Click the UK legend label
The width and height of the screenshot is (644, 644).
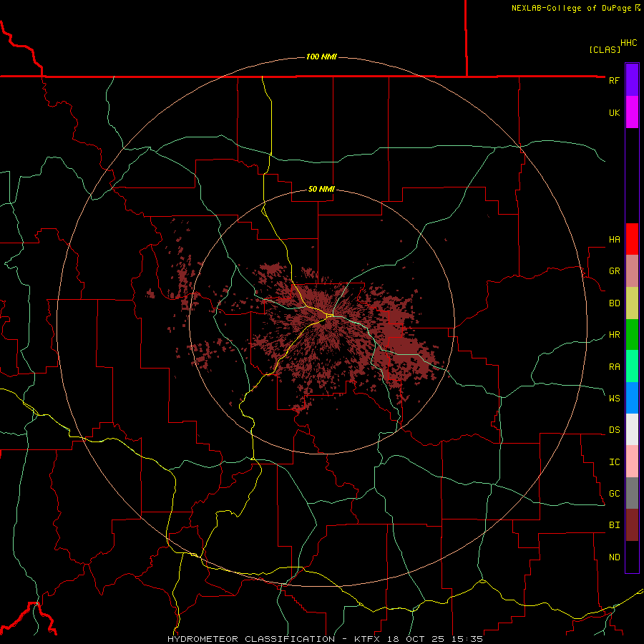614,112
